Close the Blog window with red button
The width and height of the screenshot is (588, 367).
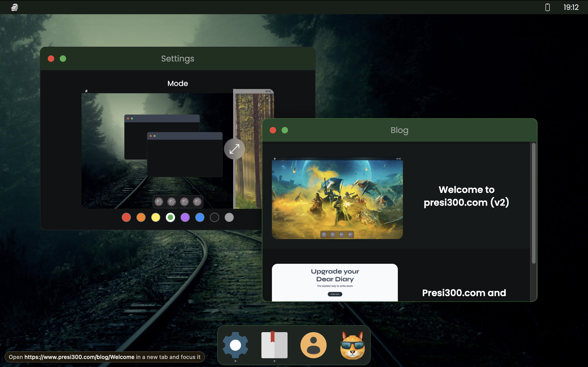273,130
